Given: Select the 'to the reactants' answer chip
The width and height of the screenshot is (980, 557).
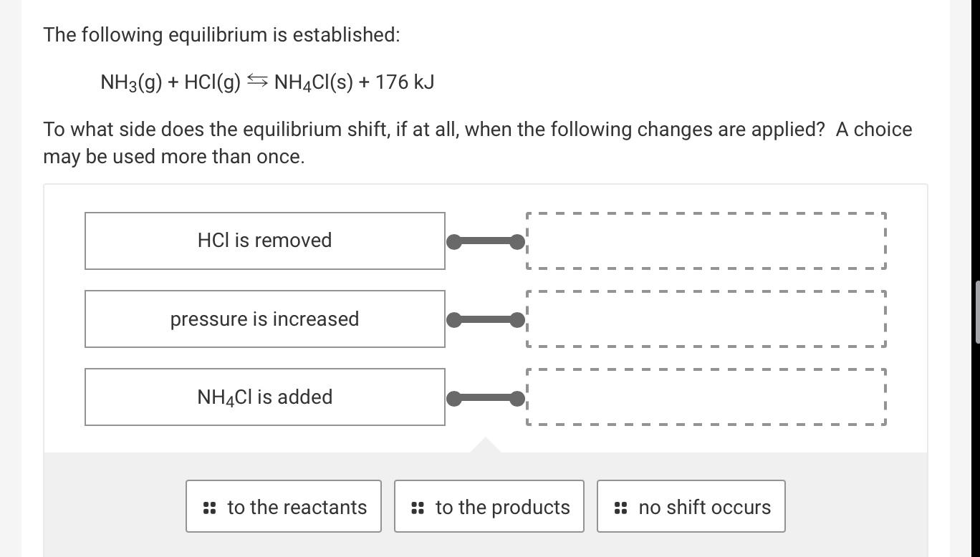Looking at the screenshot, I should pos(283,507).
